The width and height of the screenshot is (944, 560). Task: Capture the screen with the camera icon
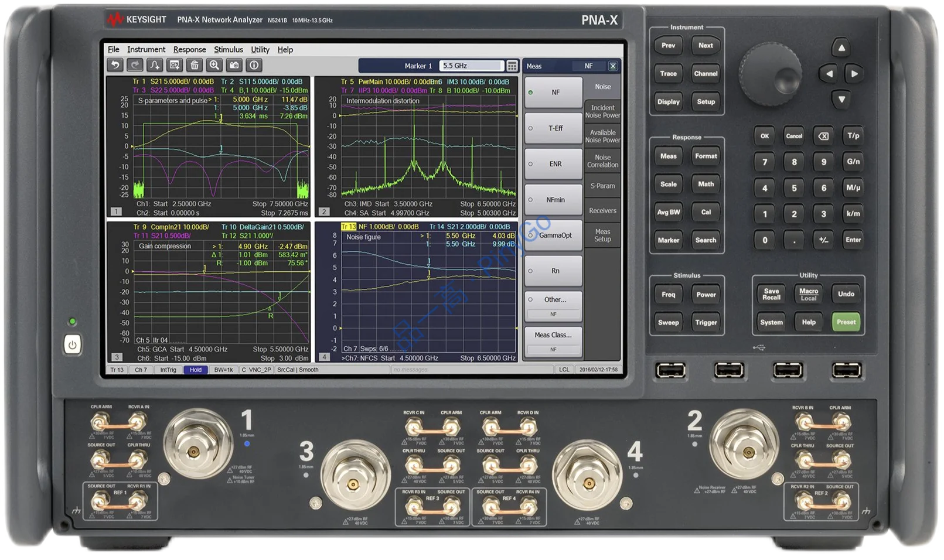(x=234, y=65)
